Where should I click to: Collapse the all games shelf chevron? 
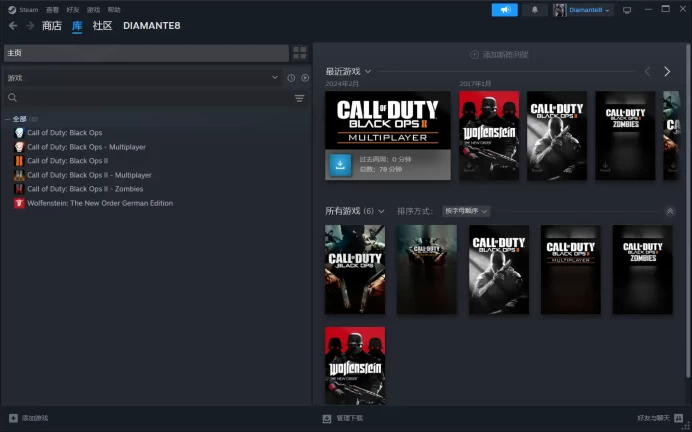click(669, 211)
